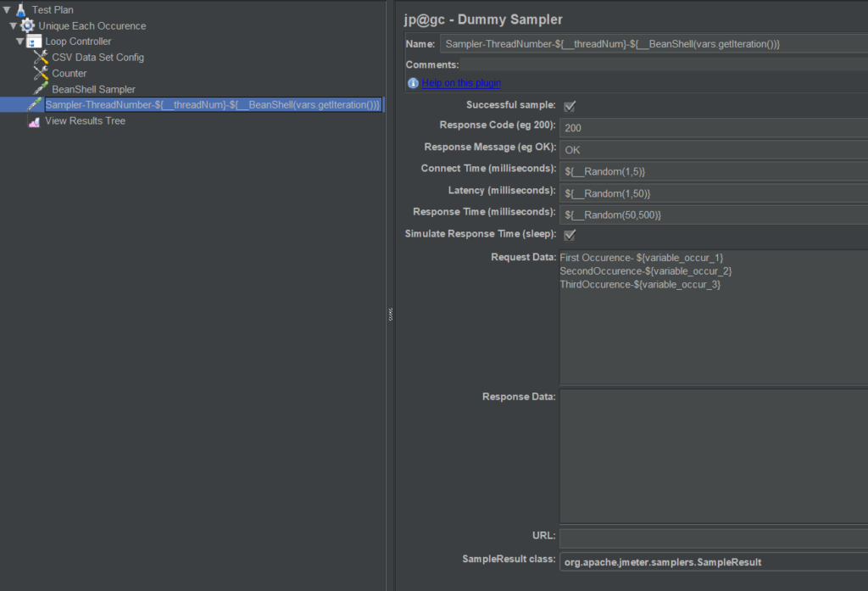
Task: Open the Help on this plugin link
Action: [x=461, y=83]
